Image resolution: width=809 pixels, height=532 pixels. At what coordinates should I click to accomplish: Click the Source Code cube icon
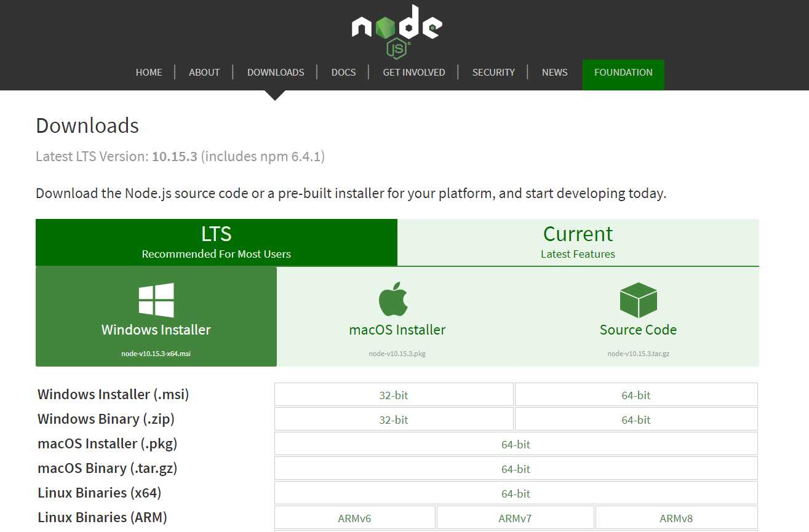pyautogui.click(x=639, y=300)
